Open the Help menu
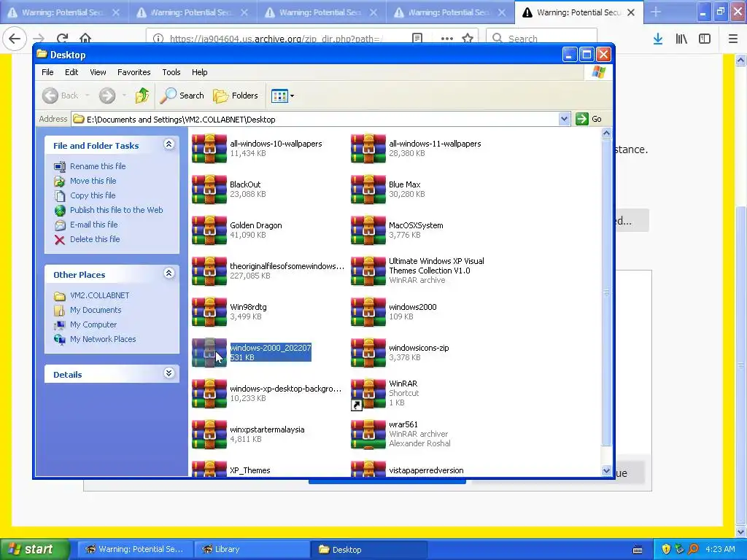The width and height of the screenshot is (747, 560). point(200,72)
